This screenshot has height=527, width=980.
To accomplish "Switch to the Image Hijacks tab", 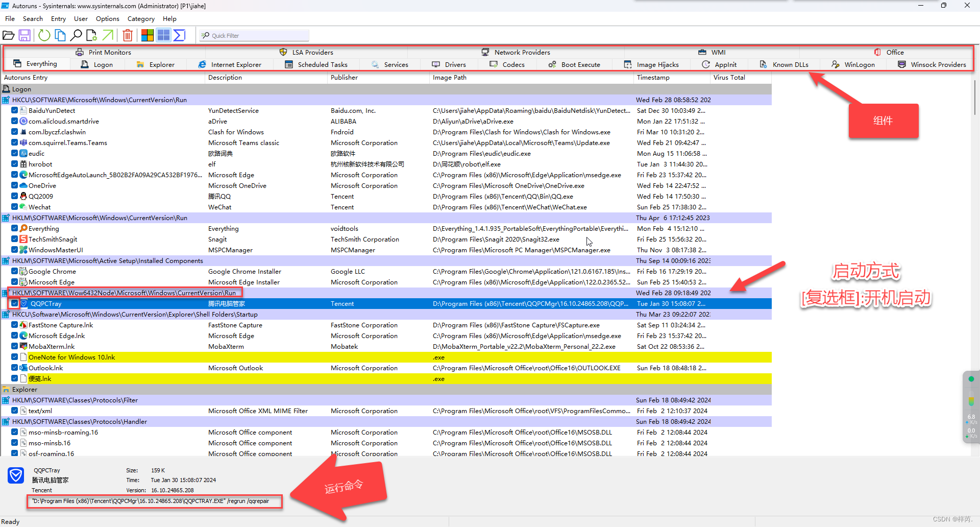I will pos(651,64).
